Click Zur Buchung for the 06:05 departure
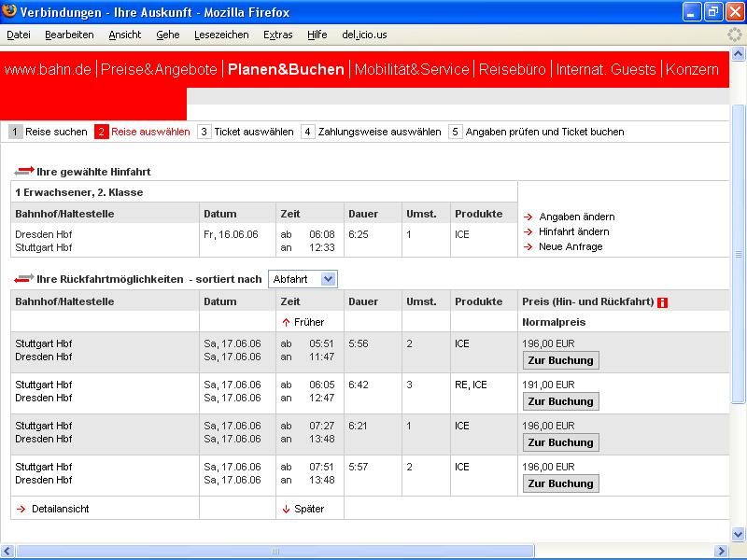The image size is (747, 560). tap(561, 401)
